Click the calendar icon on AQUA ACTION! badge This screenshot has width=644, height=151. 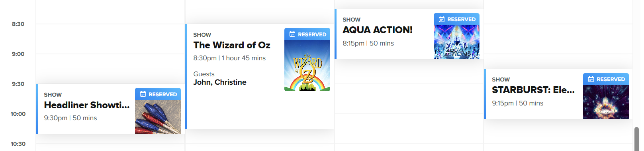click(x=441, y=19)
